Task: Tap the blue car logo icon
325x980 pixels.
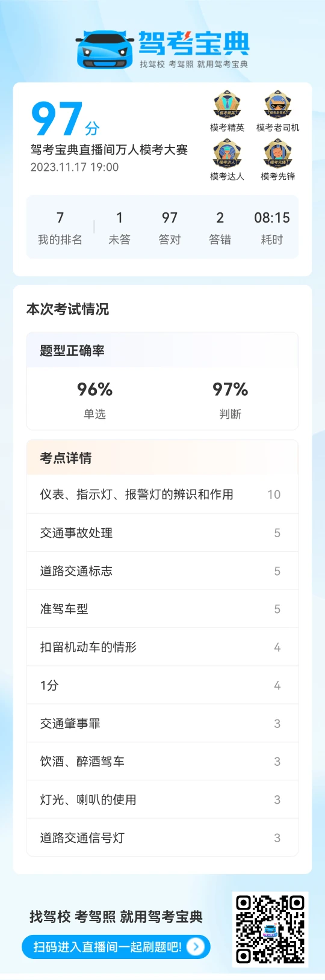Action: pos(105,49)
